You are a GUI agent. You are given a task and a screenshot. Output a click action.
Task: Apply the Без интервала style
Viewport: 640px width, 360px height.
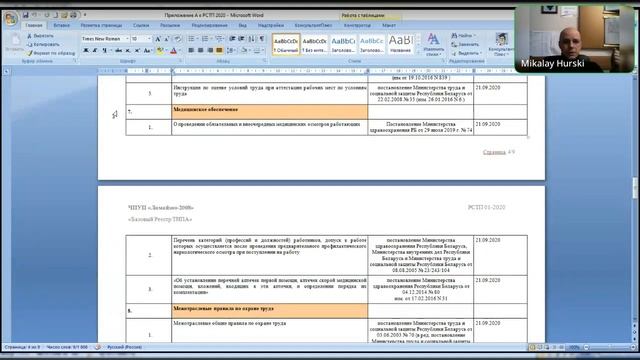click(314, 45)
